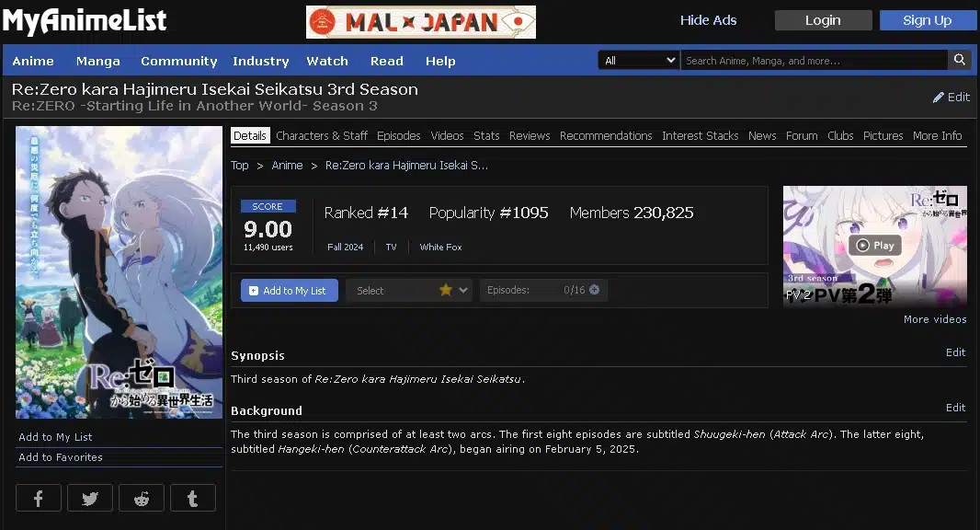Image resolution: width=980 pixels, height=530 pixels.
Task: Click the Add to My List button
Action: [x=289, y=290]
